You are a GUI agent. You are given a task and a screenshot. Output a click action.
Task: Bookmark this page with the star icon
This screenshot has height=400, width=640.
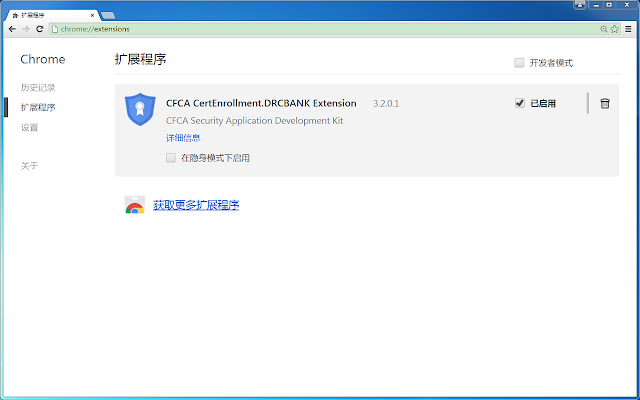pos(614,29)
